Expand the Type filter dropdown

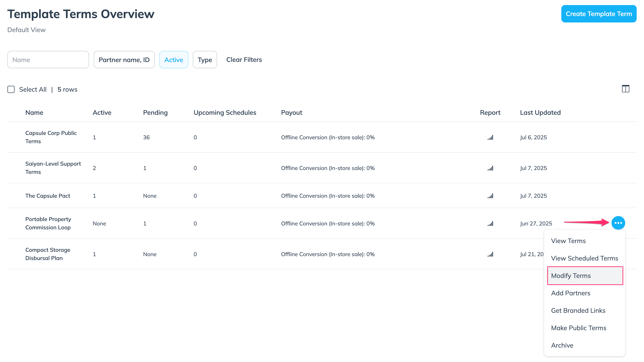click(205, 60)
